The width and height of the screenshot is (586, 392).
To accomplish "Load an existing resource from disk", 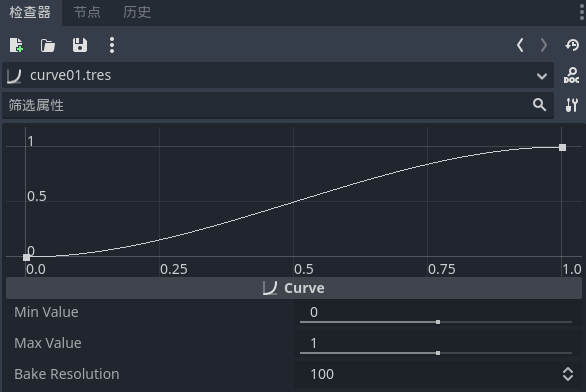I will pos(47,45).
